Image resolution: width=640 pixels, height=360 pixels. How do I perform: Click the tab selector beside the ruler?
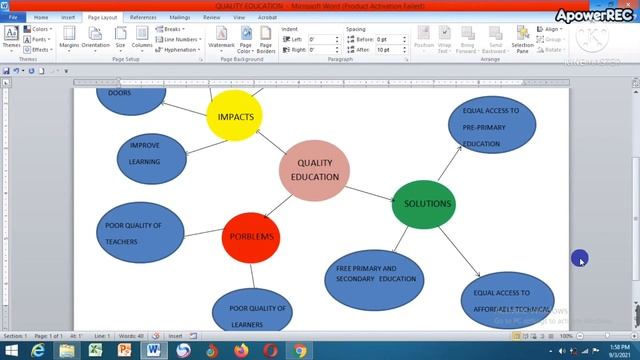[x=6, y=83]
